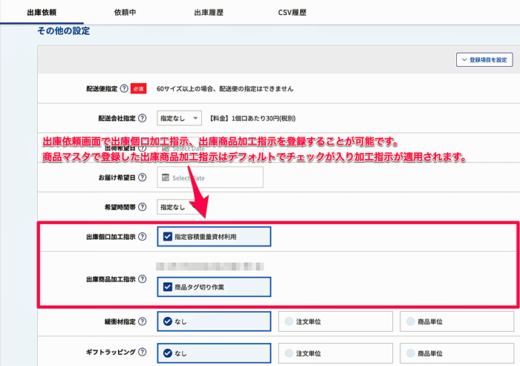Click the 出庫商品加工指示 label
The width and height of the screenshot is (520, 366).
click(x=111, y=279)
